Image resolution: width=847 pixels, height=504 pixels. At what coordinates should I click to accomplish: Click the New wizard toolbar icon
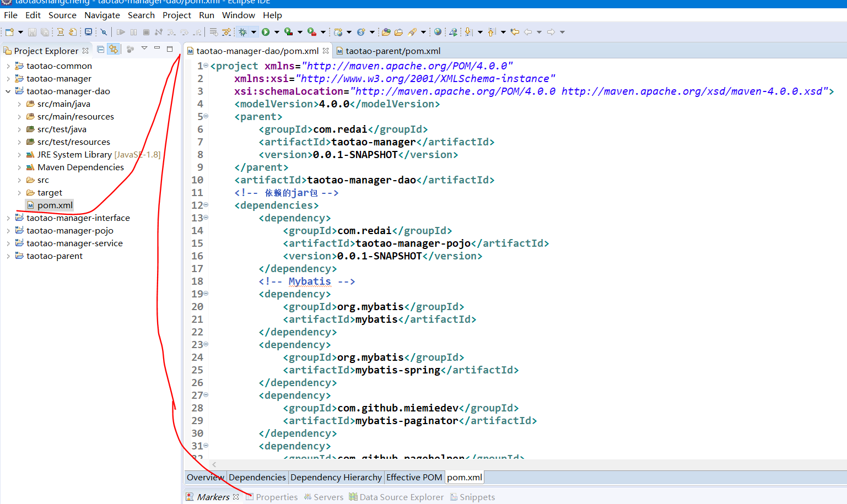click(x=9, y=32)
